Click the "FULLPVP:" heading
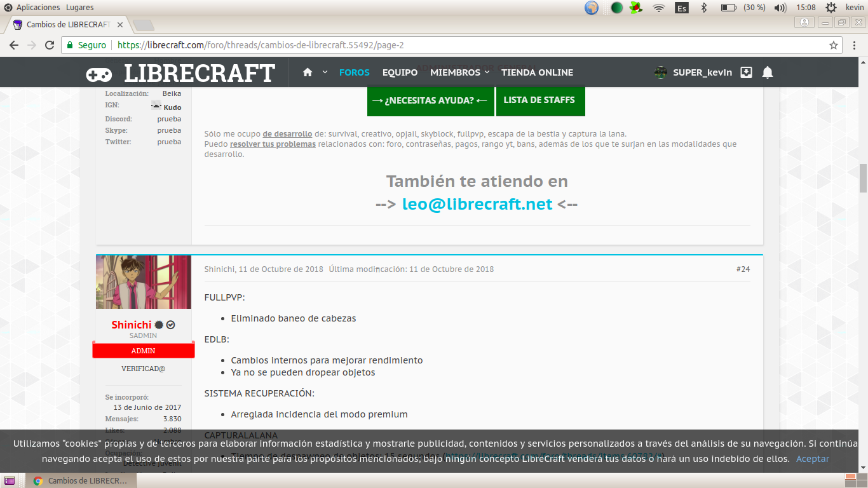Image resolution: width=868 pixels, height=488 pixels. coord(225,297)
